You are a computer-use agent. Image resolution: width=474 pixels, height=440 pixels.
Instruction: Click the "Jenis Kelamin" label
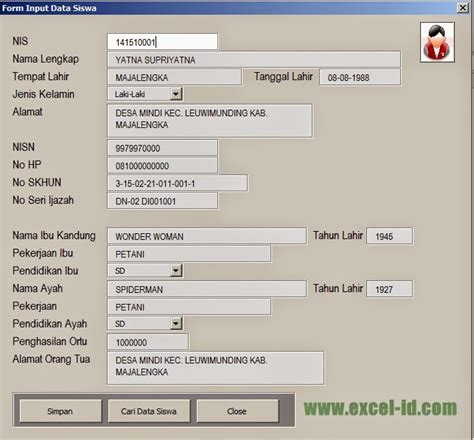(43, 94)
